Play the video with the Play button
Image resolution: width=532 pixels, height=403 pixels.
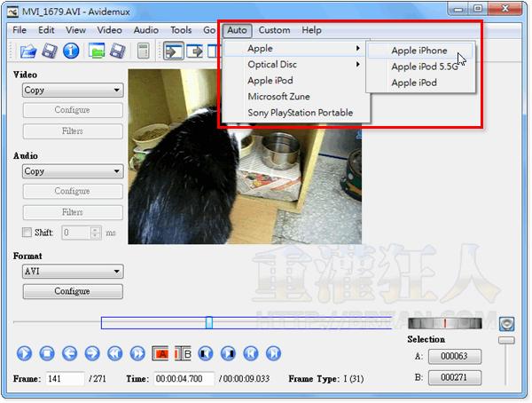point(25,353)
